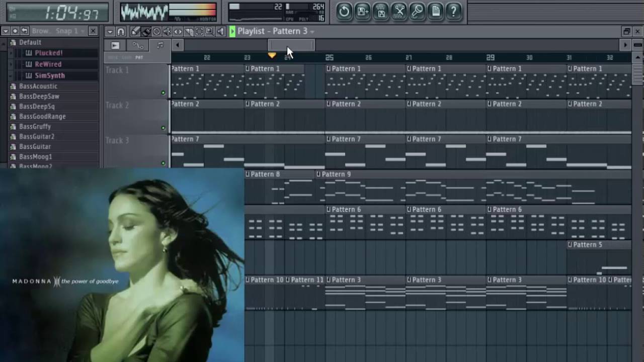
Task: Select BassDeepSaw sample in browser
Action: (x=39, y=96)
